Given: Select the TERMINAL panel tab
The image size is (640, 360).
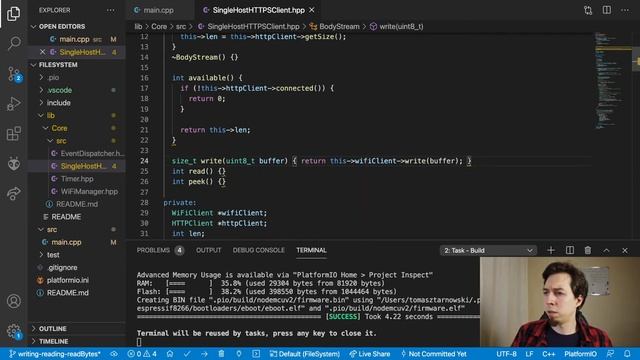Looking at the screenshot, I should [x=311, y=250].
